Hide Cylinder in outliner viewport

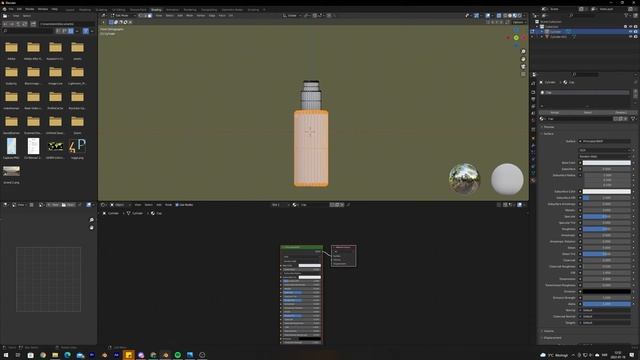coord(631,31)
